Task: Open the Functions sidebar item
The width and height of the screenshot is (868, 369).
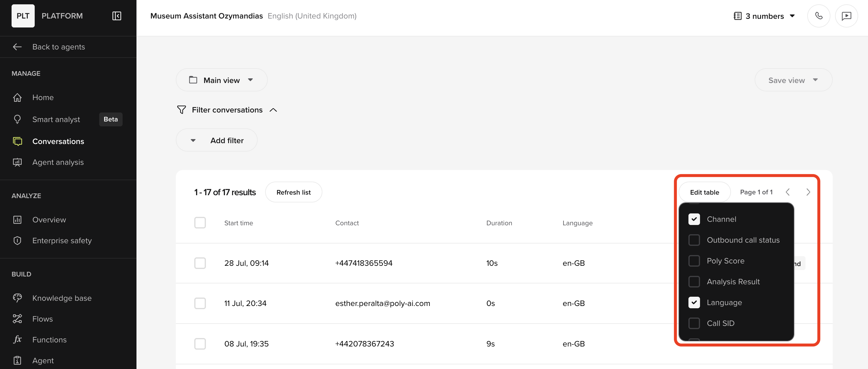Action: pyautogui.click(x=49, y=340)
